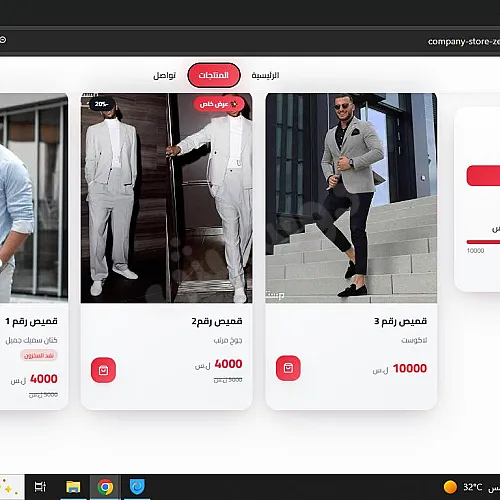Open the 32°C weather widget
500x500 pixels.
click(x=471, y=487)
